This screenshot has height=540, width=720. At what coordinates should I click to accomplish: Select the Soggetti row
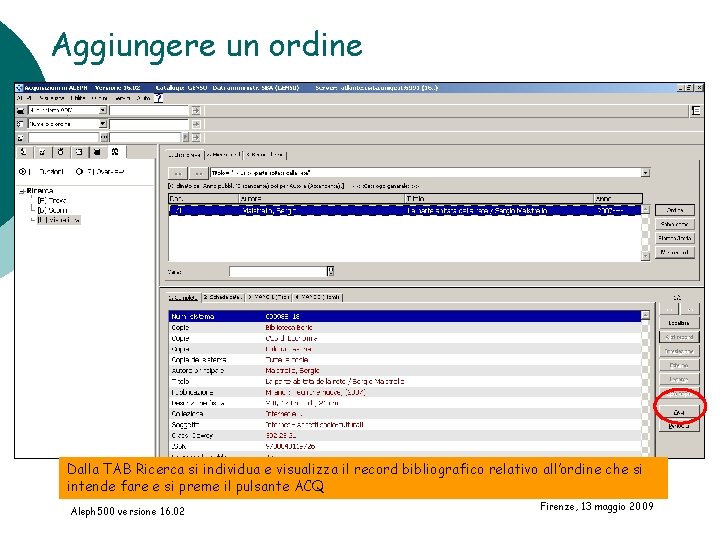(405, 425)
